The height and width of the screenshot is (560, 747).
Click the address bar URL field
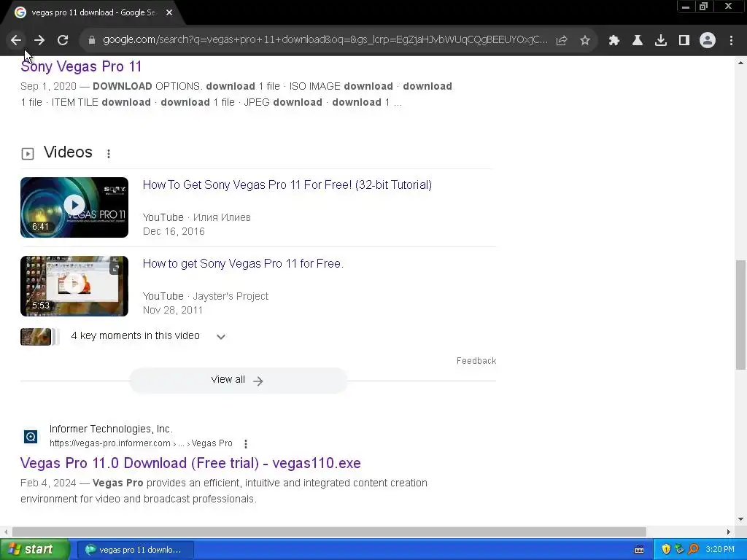click(x=325, y=40)
